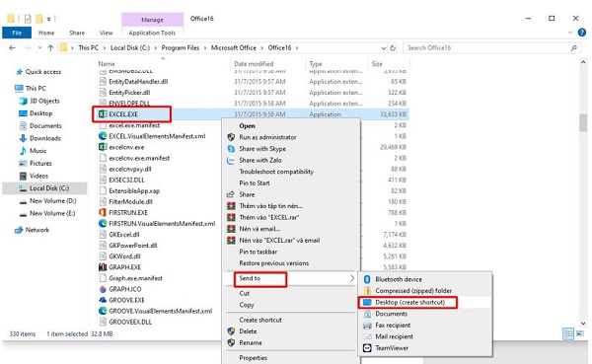Screen dimensions: 592x364
Task: Switch to the Share ribbon tab
Action: click(77, 33)
